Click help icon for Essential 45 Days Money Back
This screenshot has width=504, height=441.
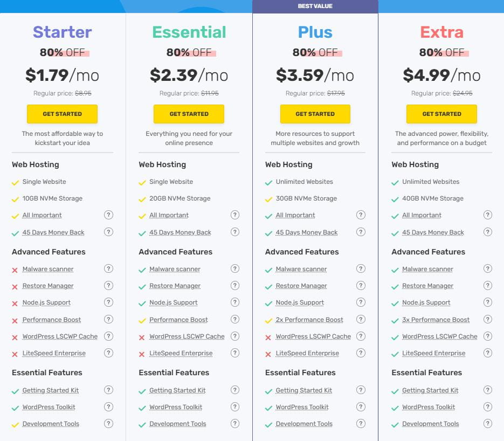235,232
